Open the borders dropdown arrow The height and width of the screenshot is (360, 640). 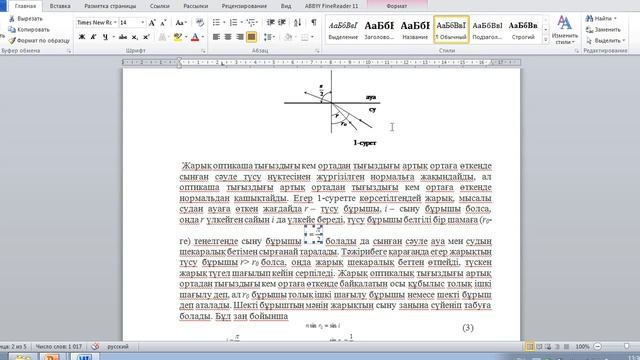[x=312, y=37]
